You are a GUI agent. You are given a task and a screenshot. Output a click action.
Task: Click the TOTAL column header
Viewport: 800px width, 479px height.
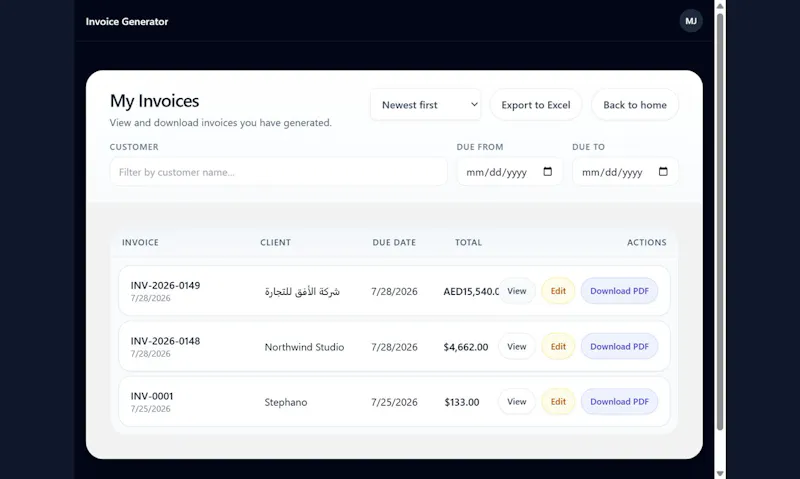point(468,242)
